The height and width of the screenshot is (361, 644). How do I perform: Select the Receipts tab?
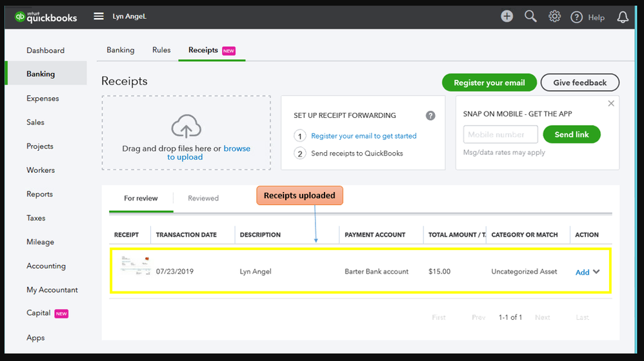(x=212, y=50)
